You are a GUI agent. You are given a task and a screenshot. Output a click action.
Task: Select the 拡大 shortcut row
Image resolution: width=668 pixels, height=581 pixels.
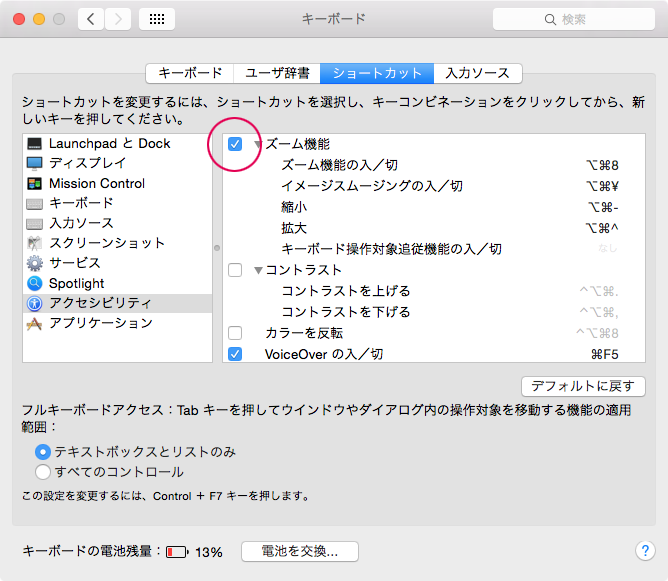pos(434,228)
